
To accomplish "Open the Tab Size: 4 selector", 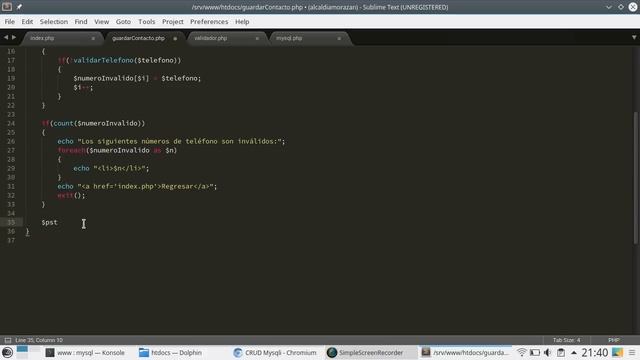I will [566, 340].
